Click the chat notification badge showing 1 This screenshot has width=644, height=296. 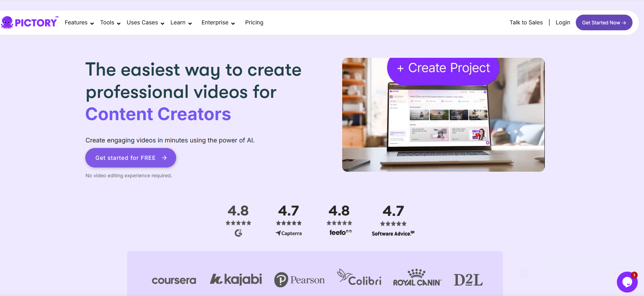click(634, 275)
